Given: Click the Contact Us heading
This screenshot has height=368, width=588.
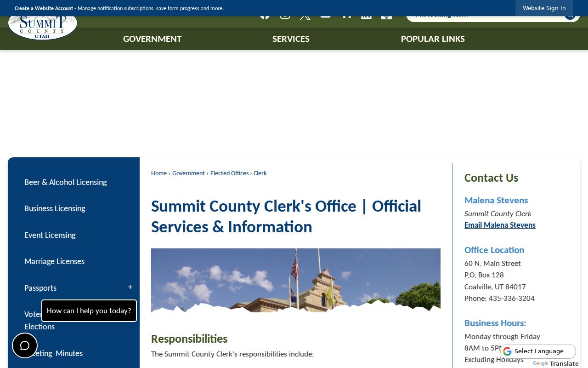Looking at the screenshot, I should [491, 178].
